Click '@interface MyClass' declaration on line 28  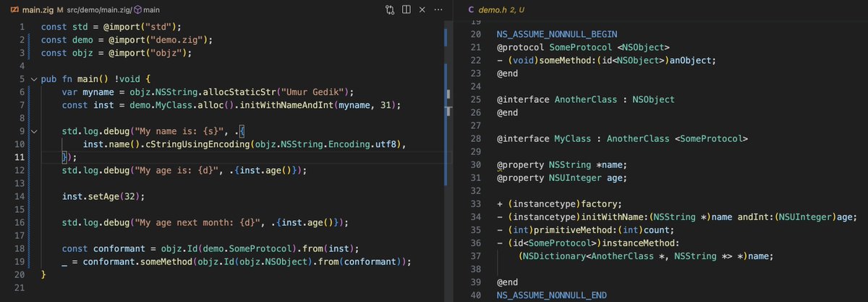tap(546, 138)
